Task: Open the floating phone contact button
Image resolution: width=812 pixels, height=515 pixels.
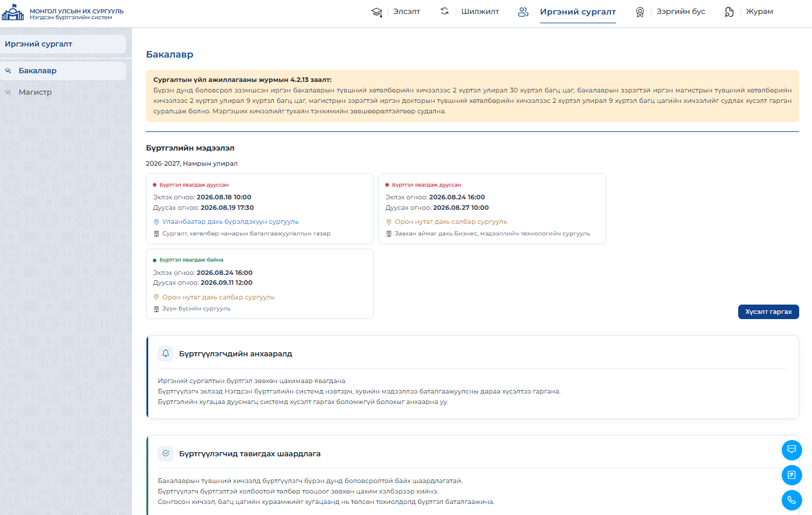Action: point(792,500)
